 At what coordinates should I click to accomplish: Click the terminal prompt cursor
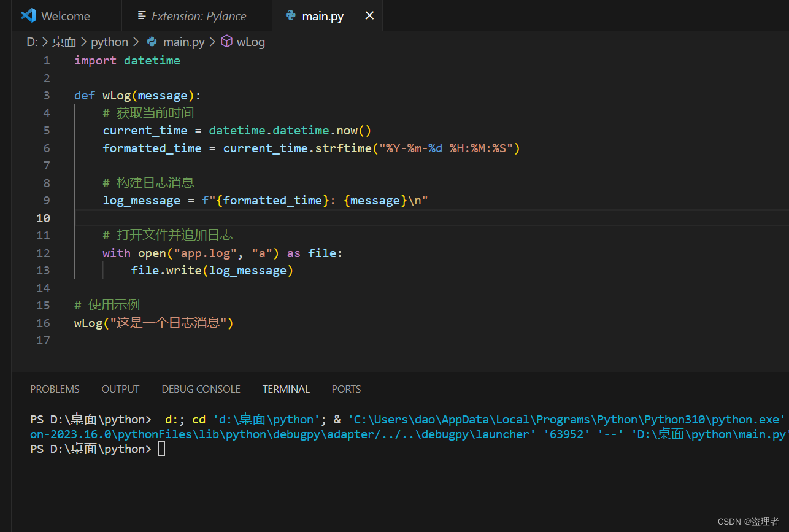(x=161, y=449)
